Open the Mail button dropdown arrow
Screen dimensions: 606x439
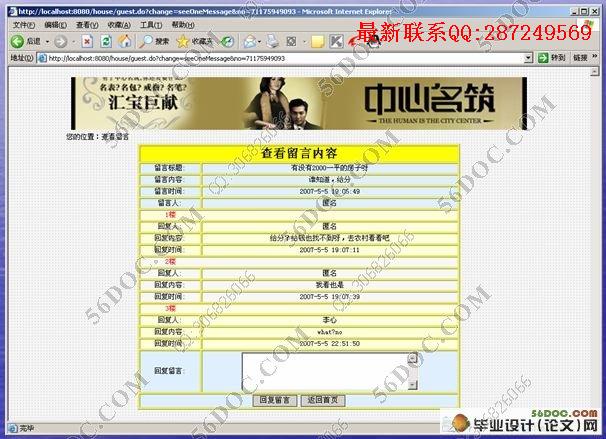pos(259,41)
